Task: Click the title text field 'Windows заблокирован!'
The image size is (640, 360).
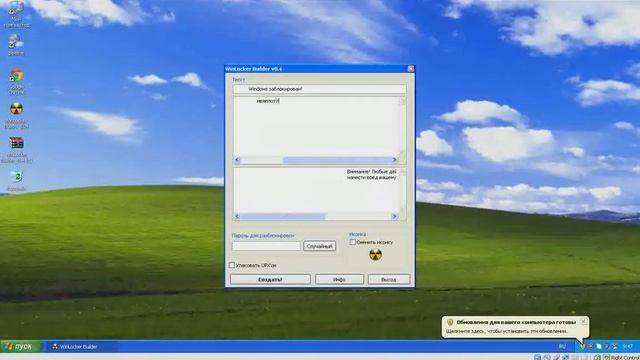Action: tap(319, 89)
